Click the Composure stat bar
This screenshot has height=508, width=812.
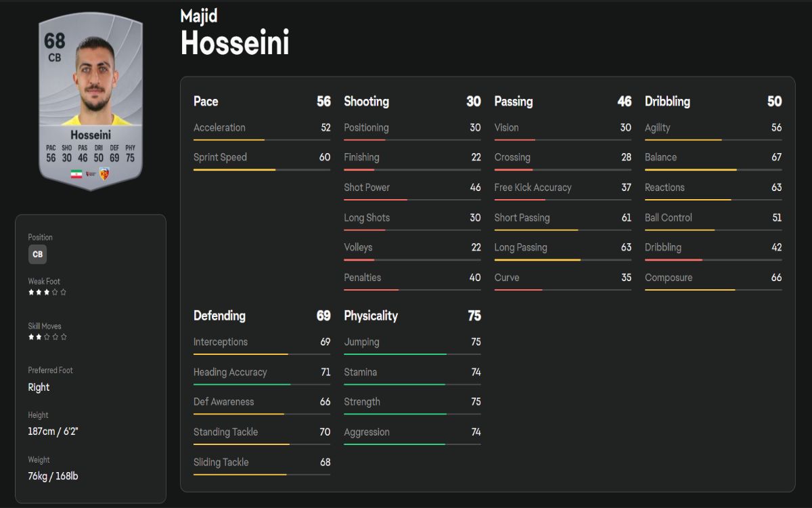point(713,290)
